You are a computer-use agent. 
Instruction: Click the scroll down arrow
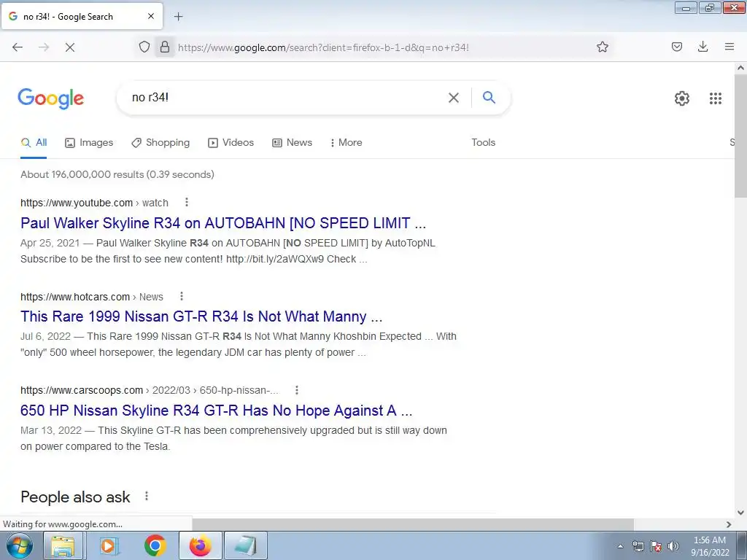click(x=740, y=513)
